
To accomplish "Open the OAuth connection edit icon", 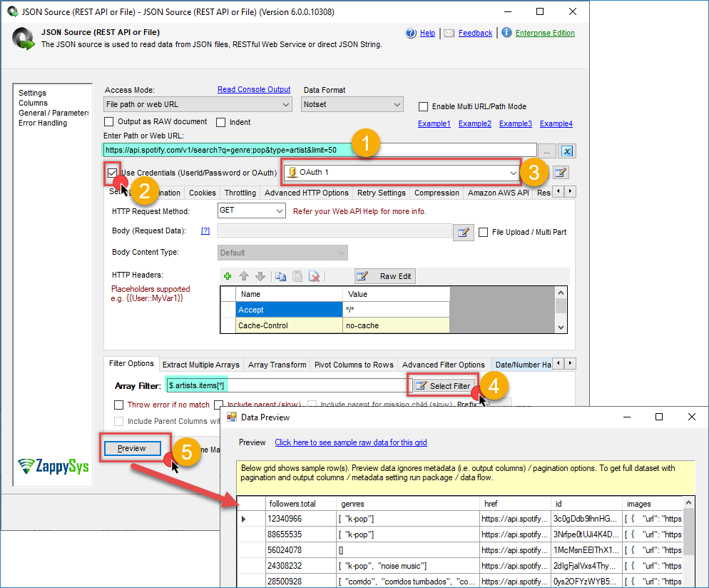I will tap(560, 172).
